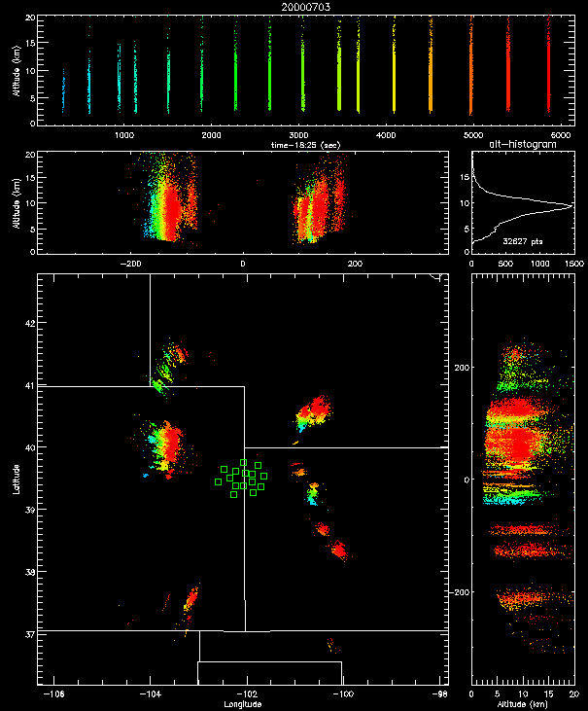The width and height of the screenshot is (588, 711).
Task: Click the rightmost green square station marker
Action: [x=264, y=477]
